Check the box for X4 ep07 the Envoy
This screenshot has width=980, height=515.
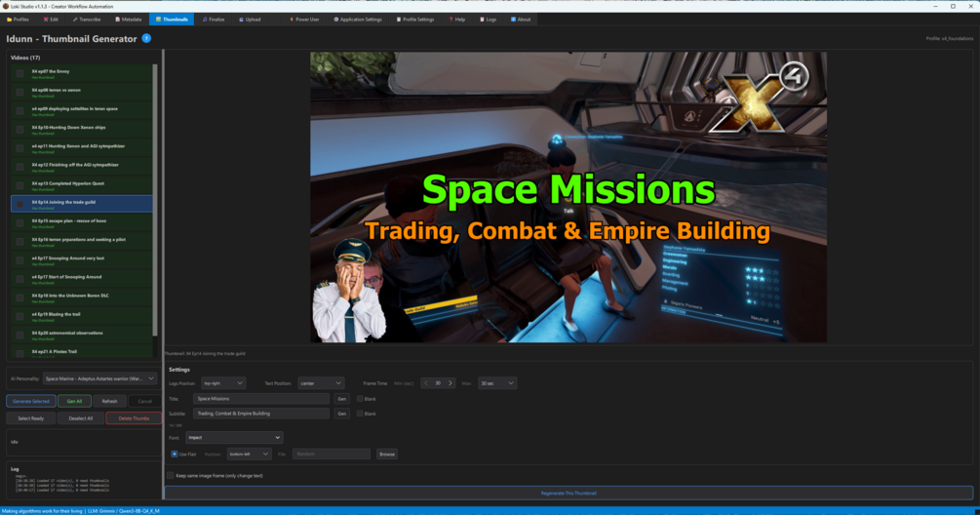coord(20,74)
